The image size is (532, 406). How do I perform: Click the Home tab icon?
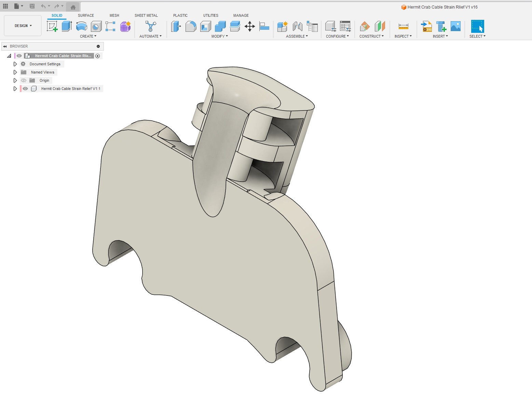[x=73, y=7]
